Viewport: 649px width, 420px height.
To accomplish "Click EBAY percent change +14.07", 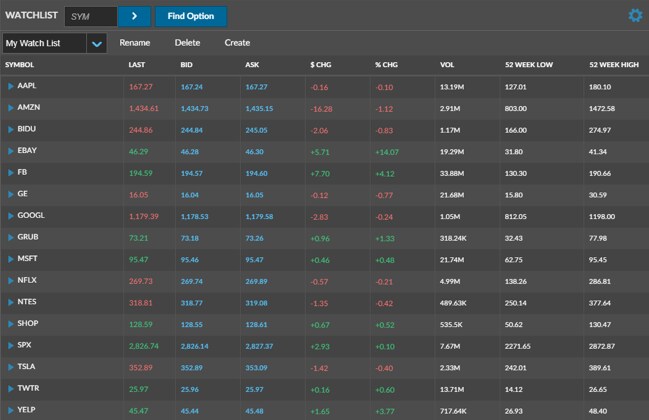I will 387,152.
